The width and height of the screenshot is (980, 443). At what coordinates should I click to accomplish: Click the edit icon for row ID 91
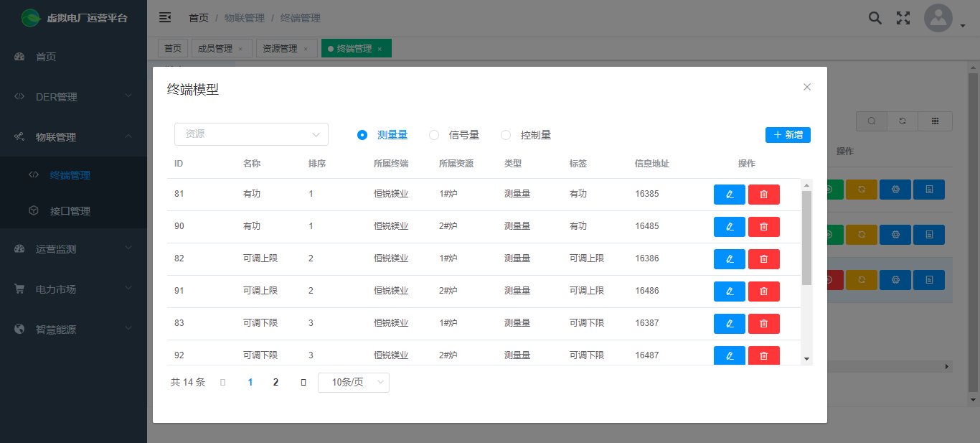[x=729, y=292]
